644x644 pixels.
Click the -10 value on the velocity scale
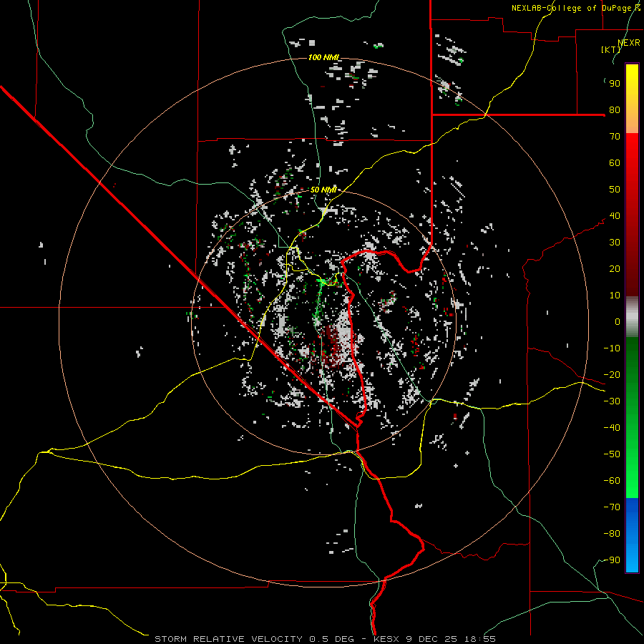click(612, 348)
